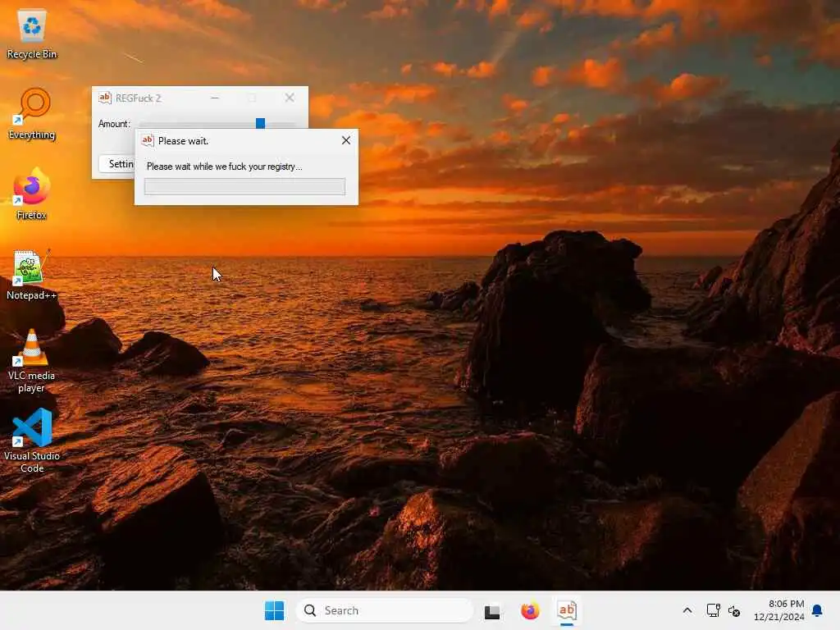Launch Firefox from the desktop shortcut
The width and height of the screenshot is (840, 630).
click(32, 194)
